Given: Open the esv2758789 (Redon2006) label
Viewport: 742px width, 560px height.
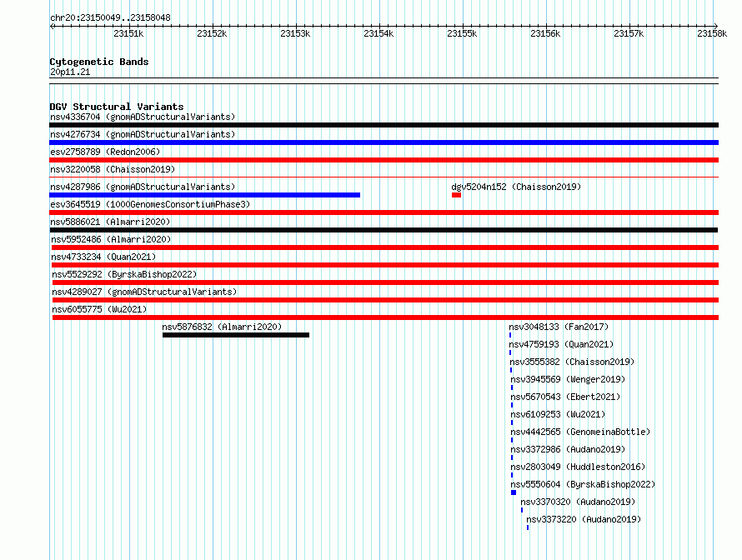Looking at the screenshot, I should click(105, 152).
